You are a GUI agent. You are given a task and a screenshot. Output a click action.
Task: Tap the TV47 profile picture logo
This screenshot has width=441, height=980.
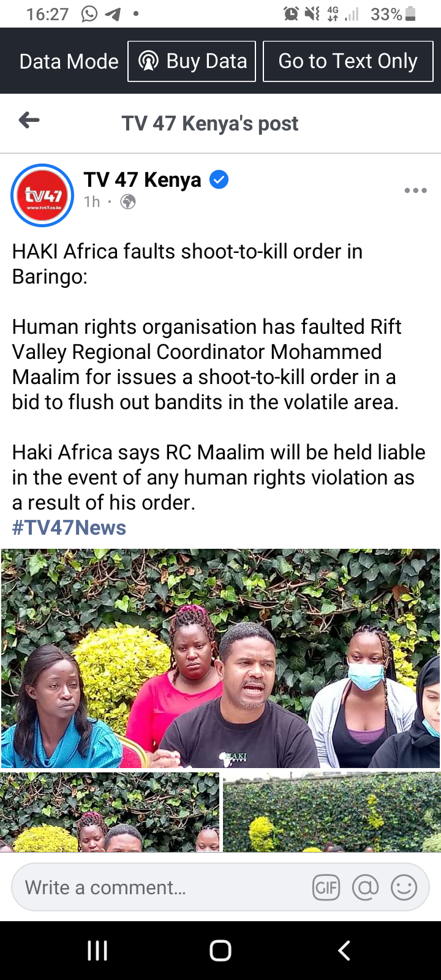point(42,195)
